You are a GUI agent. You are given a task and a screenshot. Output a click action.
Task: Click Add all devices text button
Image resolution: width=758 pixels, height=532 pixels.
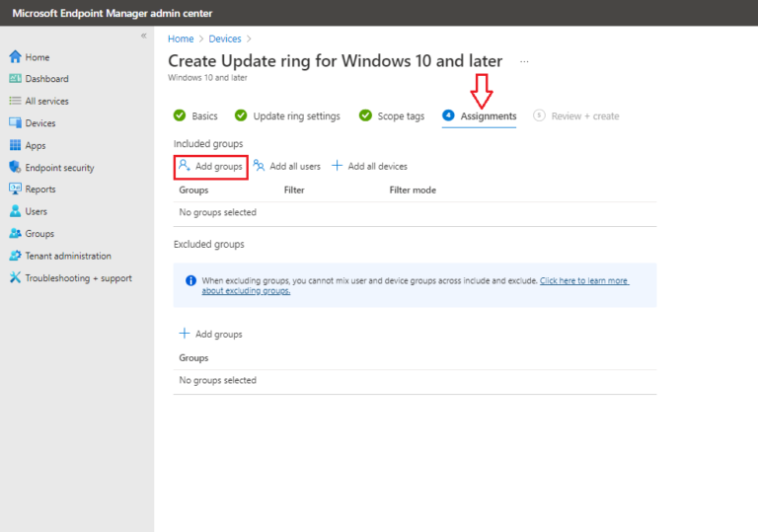coord(378,167)
